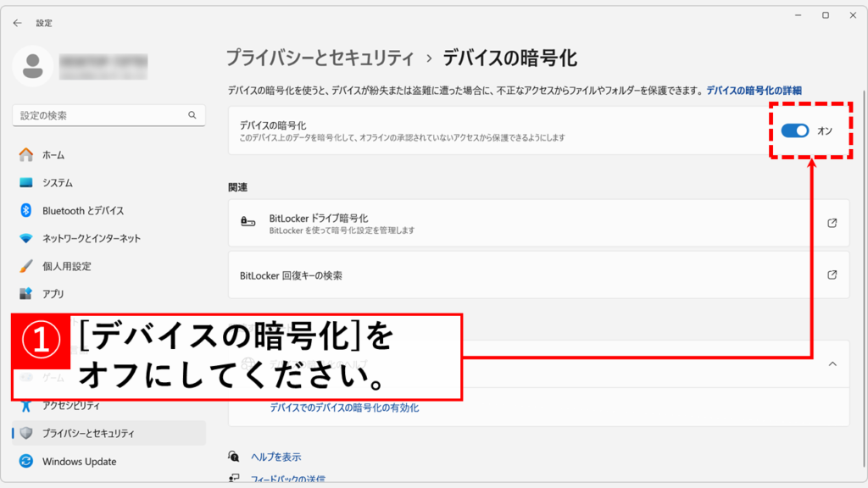Viewport: 868px width, 488px height.
Task: Click the search magnifier icon
Action: click(192, 115)
